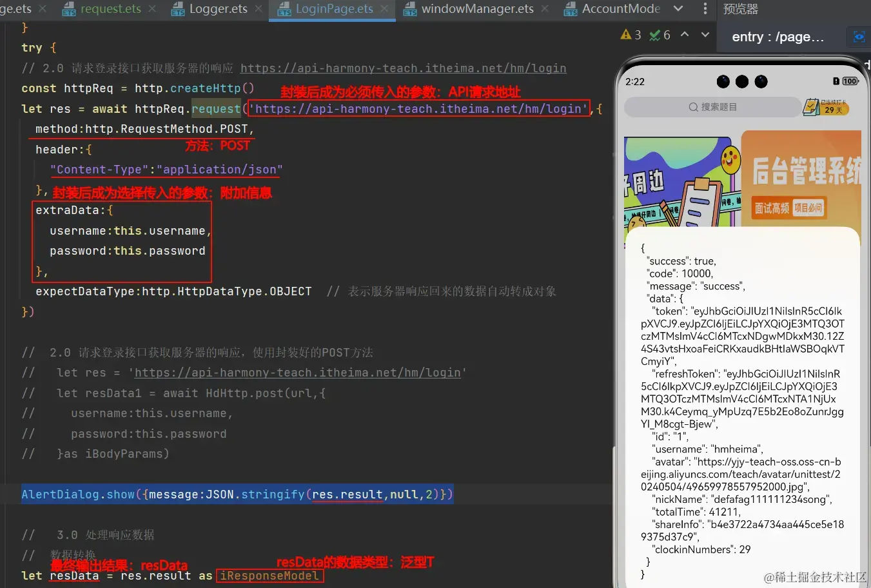Close the windowManager.ets editor tab
Screen dimensions: 871x588
545,9
